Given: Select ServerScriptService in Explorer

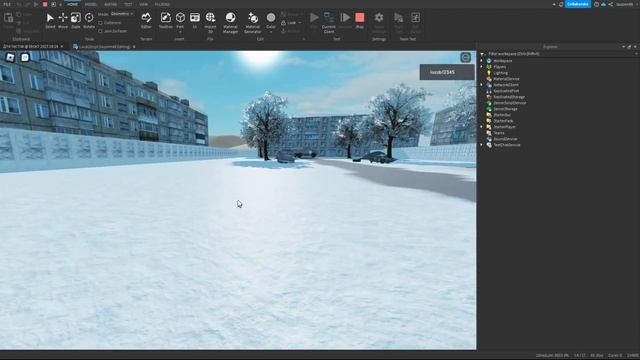Looking at the screenshot, I should tap(509, 103).
